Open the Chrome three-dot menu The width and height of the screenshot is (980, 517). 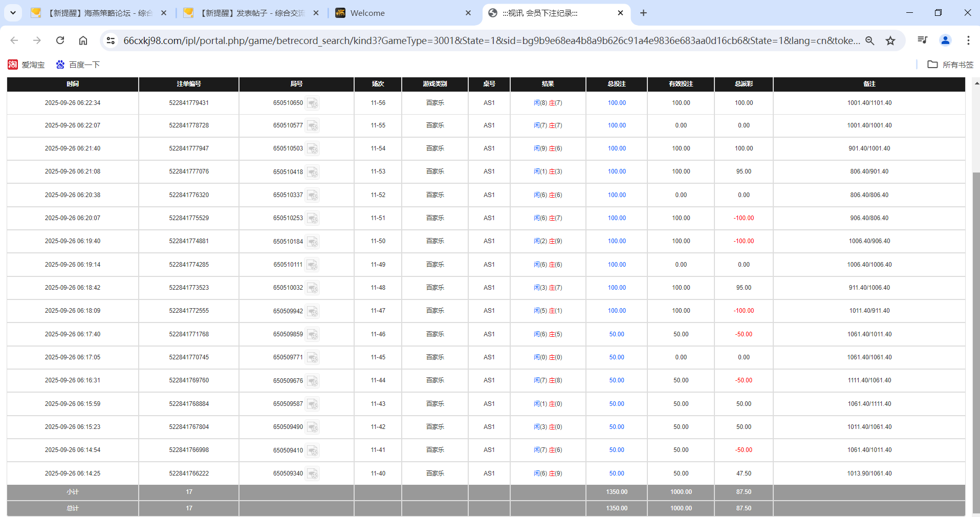(968, 40)
